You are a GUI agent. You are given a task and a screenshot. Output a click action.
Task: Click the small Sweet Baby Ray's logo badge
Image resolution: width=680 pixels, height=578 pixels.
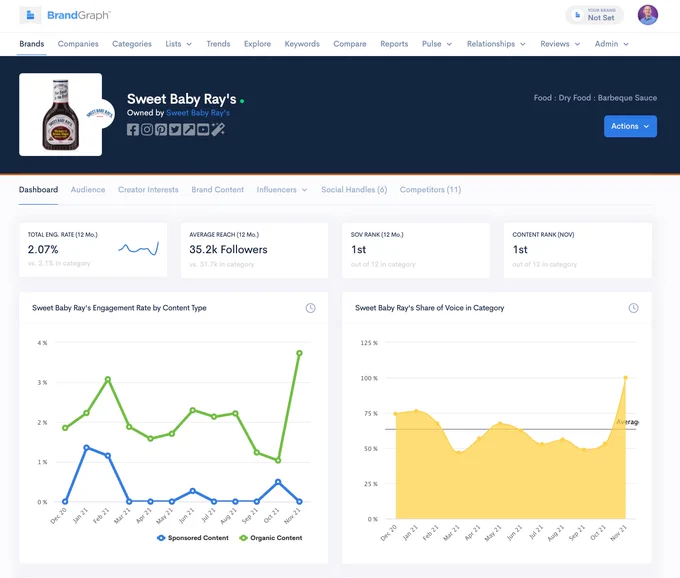click(x=102, y=114)
